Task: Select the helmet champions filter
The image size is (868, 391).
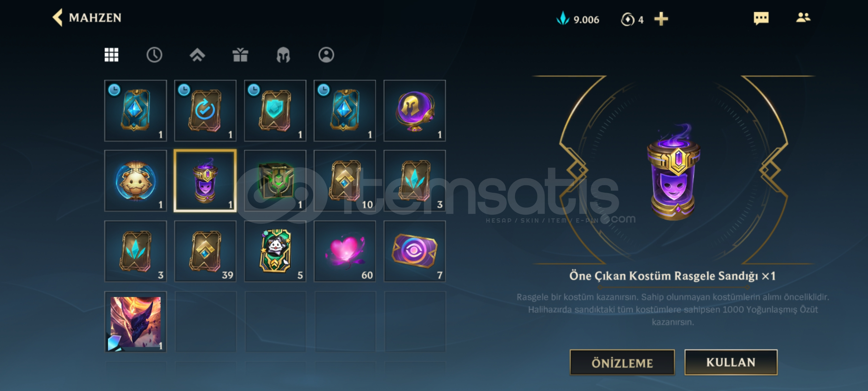Action: pos(283,55)
